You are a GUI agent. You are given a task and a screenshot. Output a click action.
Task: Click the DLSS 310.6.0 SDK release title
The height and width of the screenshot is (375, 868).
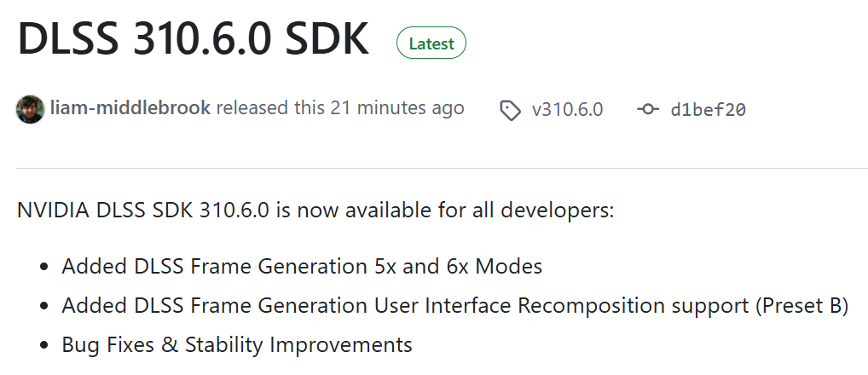click(x=193, y=38)
